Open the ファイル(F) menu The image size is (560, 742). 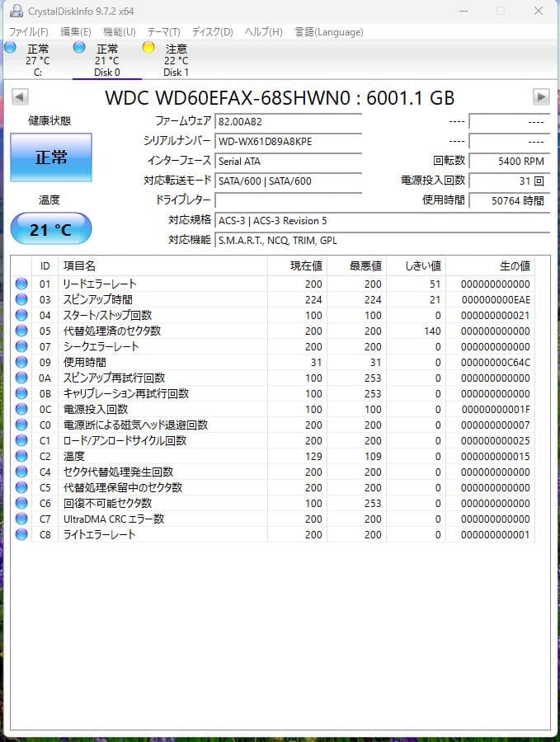tap(29, 31)
